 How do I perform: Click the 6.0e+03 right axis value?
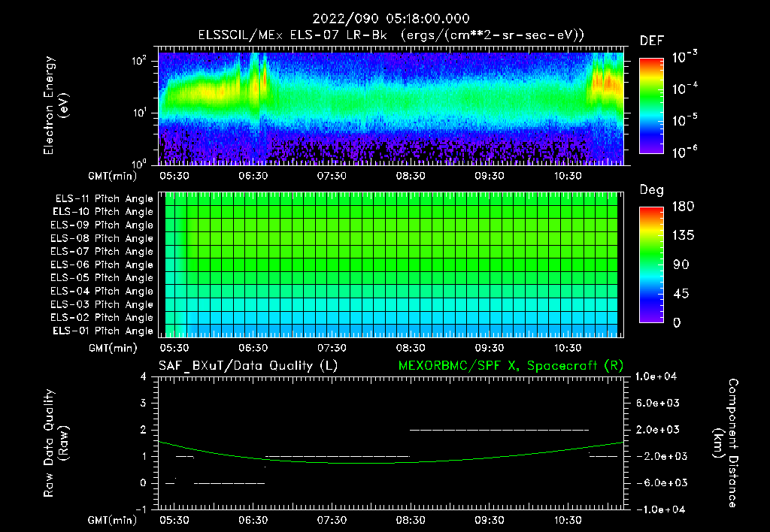[x=659, y=403]
